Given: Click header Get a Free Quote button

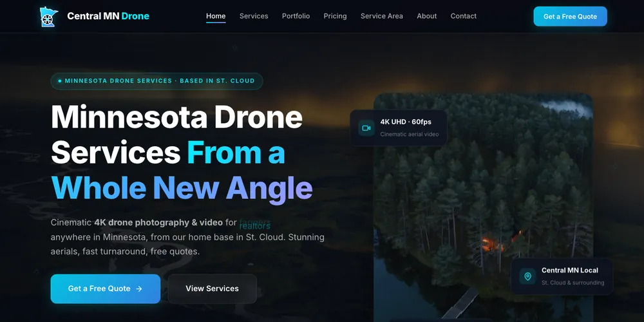Looking at the screenshot, I should tap(570, 17).
